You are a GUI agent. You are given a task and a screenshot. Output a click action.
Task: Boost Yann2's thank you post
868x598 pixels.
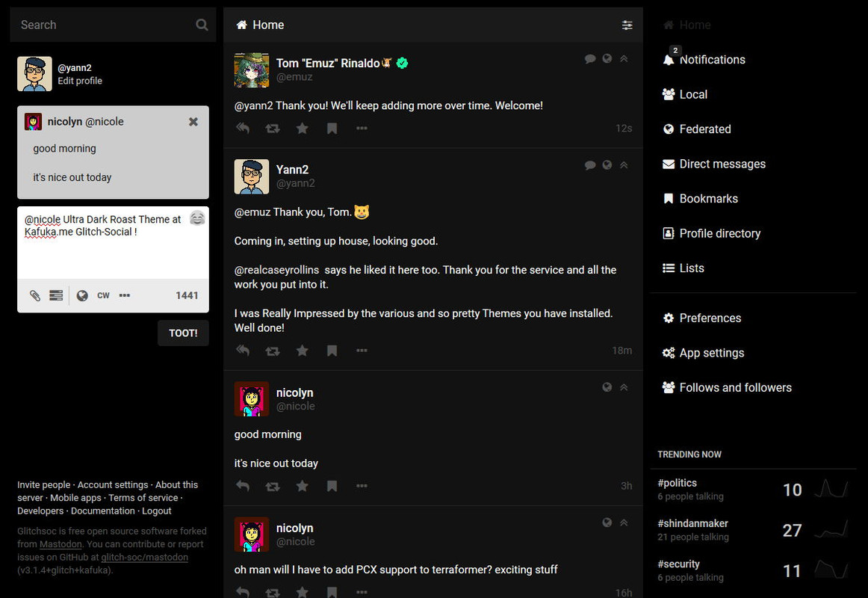273,351
